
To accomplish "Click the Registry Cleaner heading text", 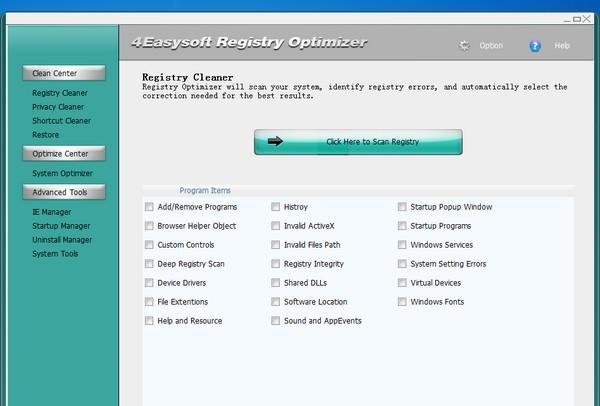I will [x=188, y=77].
